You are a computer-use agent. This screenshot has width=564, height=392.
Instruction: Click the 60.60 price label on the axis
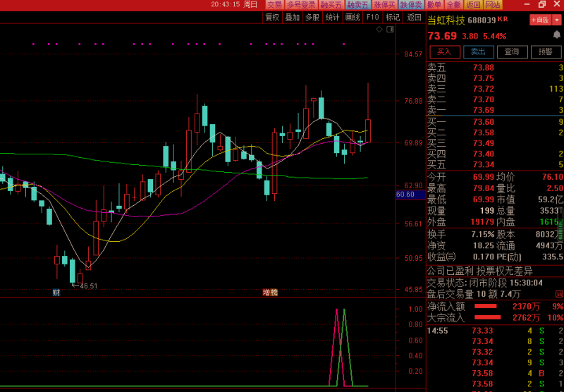(x=405, y=195)
